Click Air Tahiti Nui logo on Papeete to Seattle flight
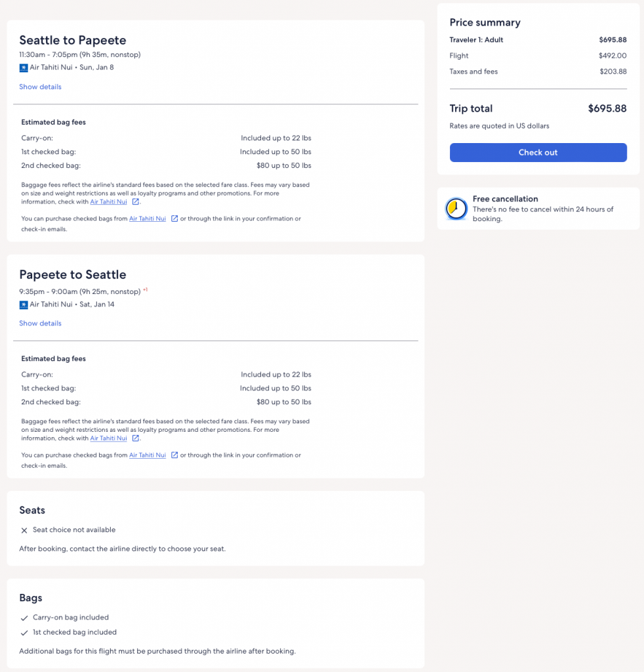 [24, 304]
